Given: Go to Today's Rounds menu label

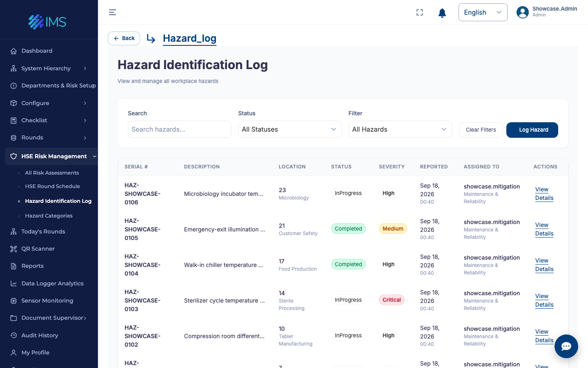Looking at the screenshot, I should pos(43,231).
